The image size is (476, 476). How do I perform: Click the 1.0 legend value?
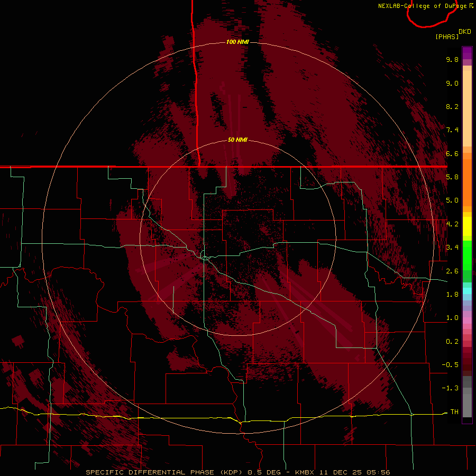tap(452, 318)
